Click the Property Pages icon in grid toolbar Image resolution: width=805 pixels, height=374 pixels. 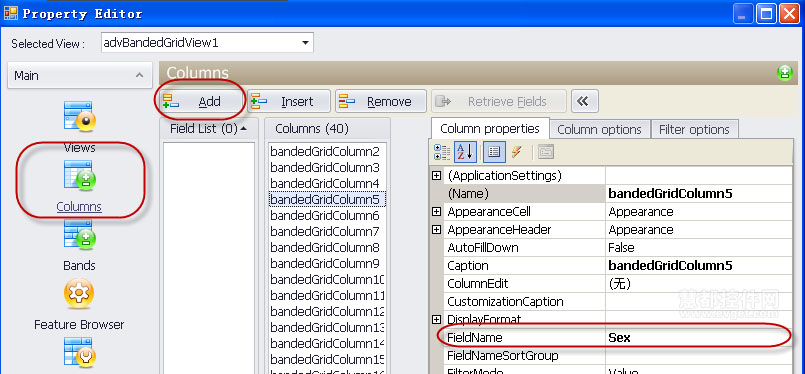tap(546, 152)
